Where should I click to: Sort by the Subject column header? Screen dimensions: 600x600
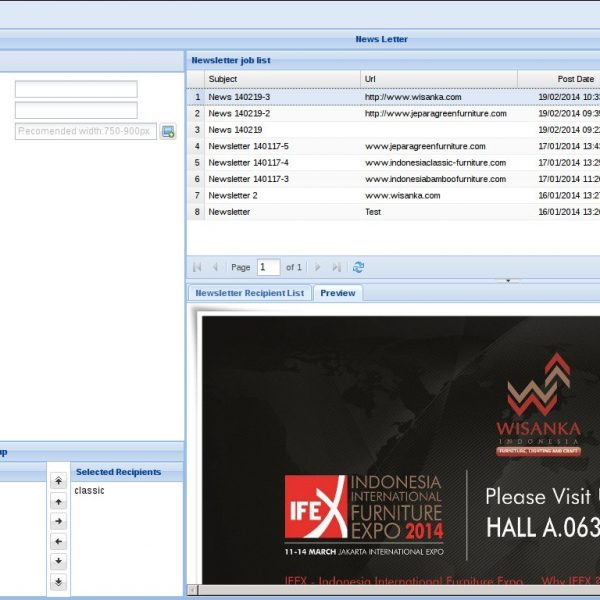click(282, 79)
